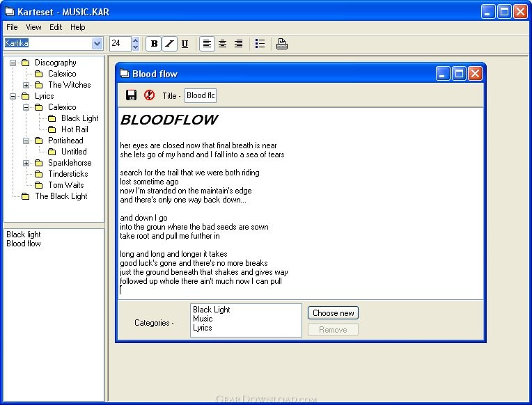Click the Untitled folder icon
532x405 pixels.
click(52, 152)
